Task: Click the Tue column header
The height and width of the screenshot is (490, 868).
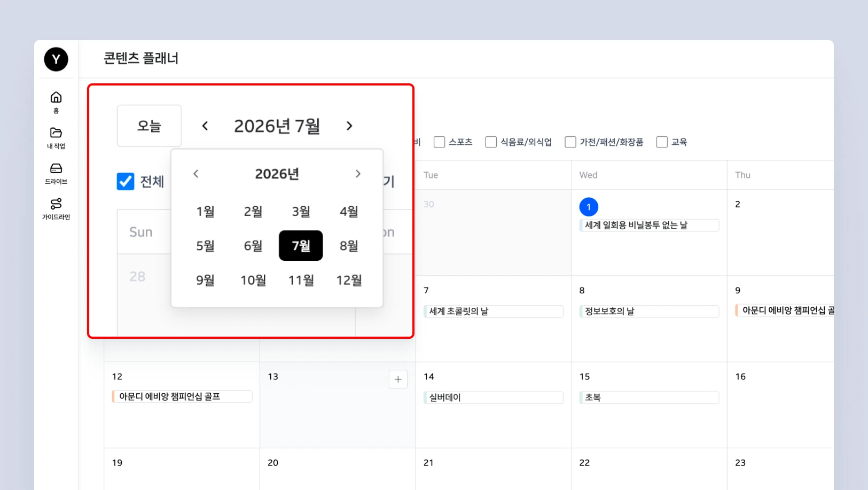Action: 431,175
